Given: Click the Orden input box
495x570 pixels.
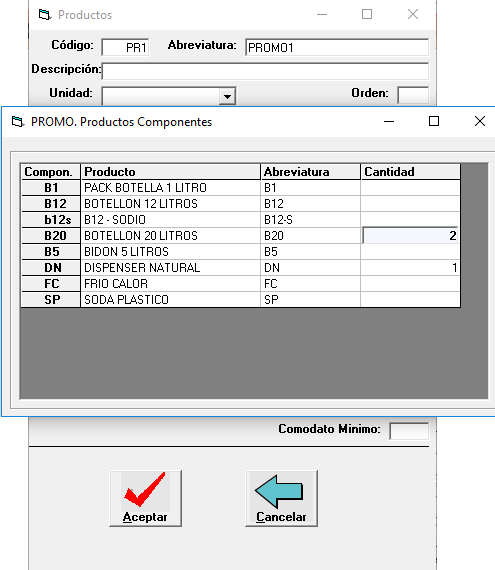Looking at the screenshot, I should pyautogui.click(x=413, y=95).
